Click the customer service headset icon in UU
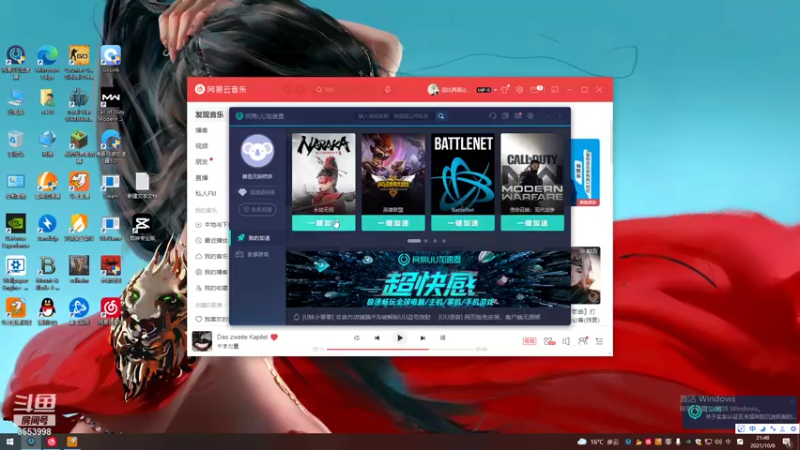Screen dimensions: 800x450 [492, 116]
